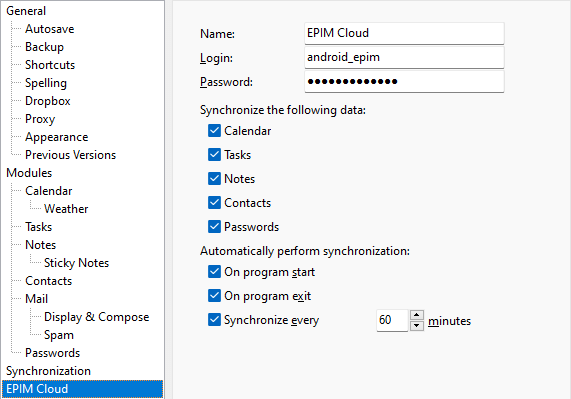Open Previous Versions settings
The width and height of the screenshot is (571, 399).
(70, 155)
